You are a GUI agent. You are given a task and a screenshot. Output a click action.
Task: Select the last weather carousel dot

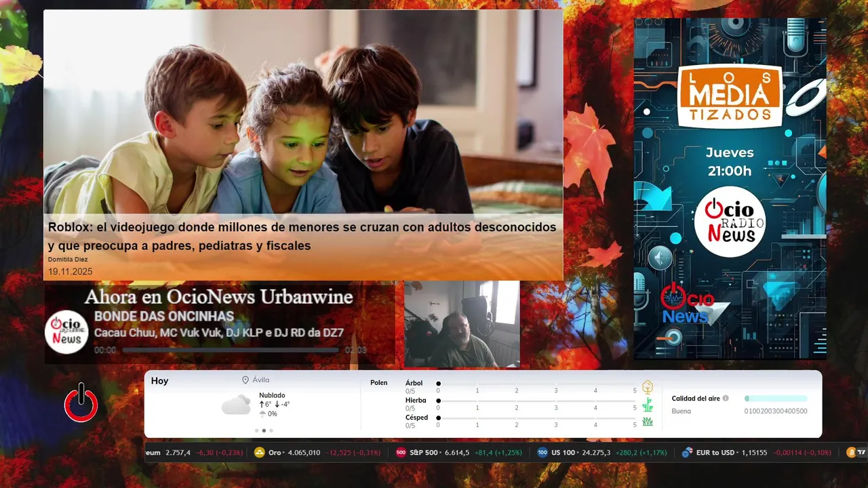click(x=271, y=430)
